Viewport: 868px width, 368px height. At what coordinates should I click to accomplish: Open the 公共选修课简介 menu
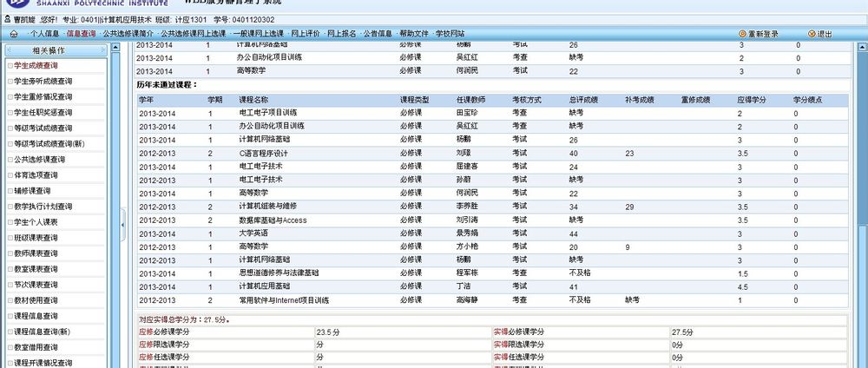click(x=128, y=34)
